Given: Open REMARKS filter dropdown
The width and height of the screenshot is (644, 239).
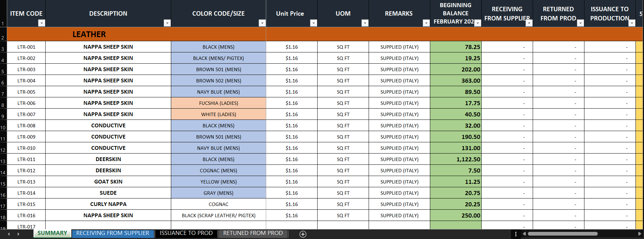Looking at the screenshot, I should [426, 23].
